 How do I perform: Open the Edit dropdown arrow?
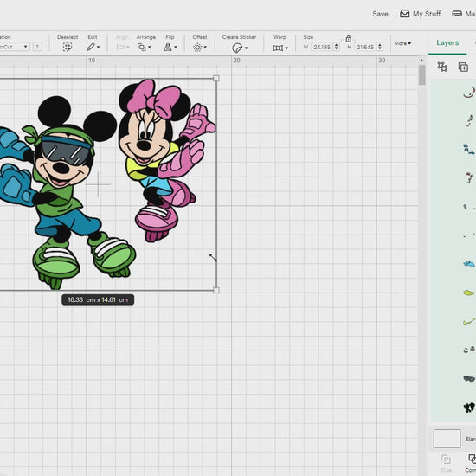click(x=99, y=48)
